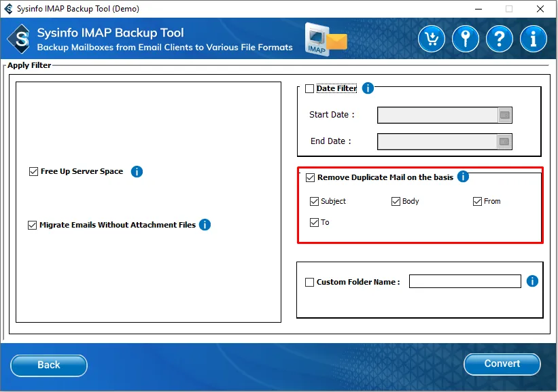Uncheck Free Up Server Space
The image size is (558, 392).
pyautogui.click(x=33, y=171)
